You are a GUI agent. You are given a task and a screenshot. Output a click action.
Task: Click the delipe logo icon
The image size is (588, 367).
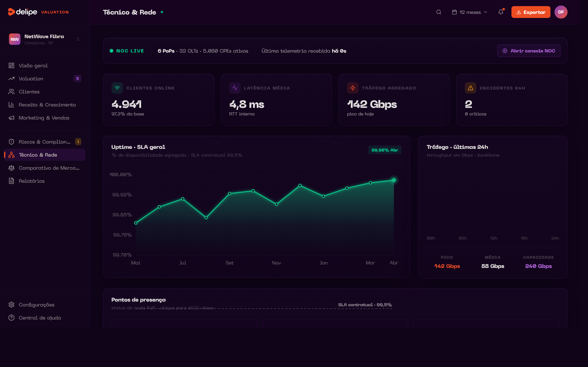pyautogui.click(x=11, y=12)
